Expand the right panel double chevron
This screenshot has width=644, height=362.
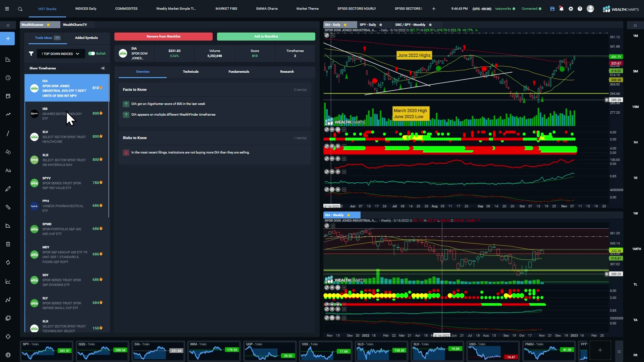[635, 25]
